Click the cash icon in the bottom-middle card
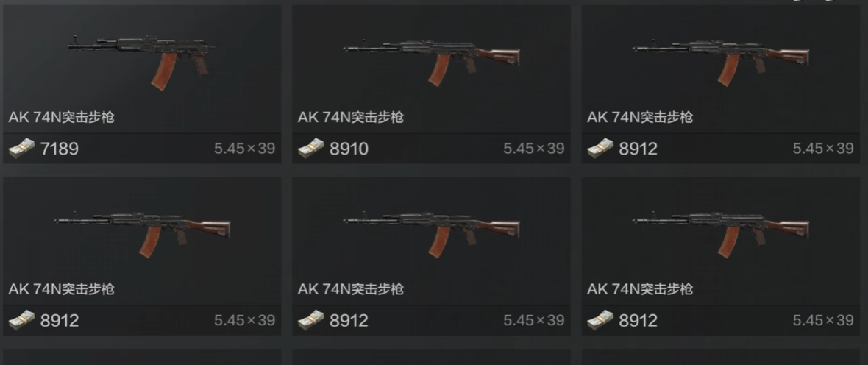Screen dimensions: 868x365 [310, 320]
